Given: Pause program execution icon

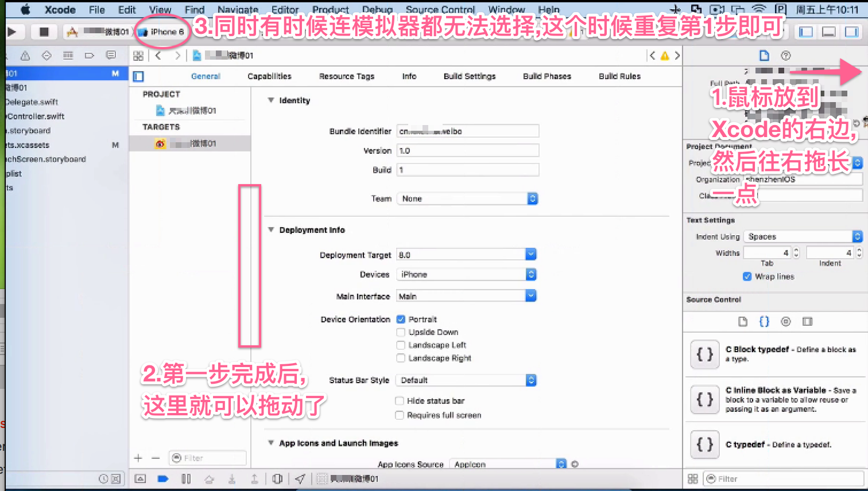Looking at the screenshot, I should (x=186, y=478).
